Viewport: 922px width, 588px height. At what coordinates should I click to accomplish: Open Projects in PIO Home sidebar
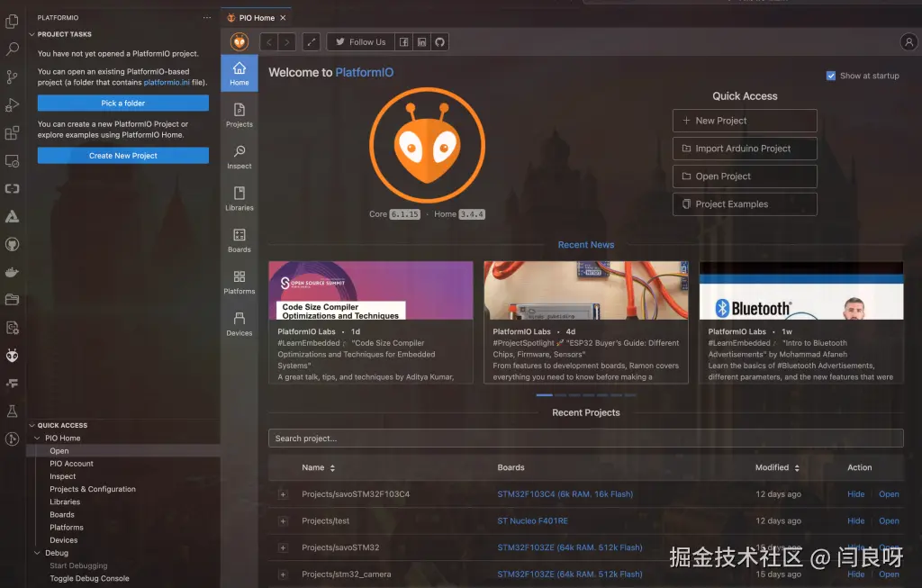(240, 115)
